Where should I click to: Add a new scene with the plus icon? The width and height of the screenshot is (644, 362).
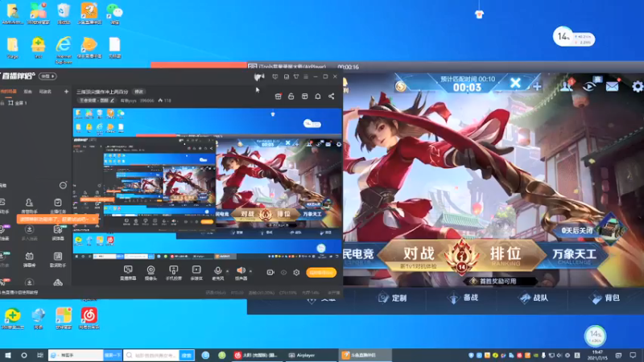[66, 92]
